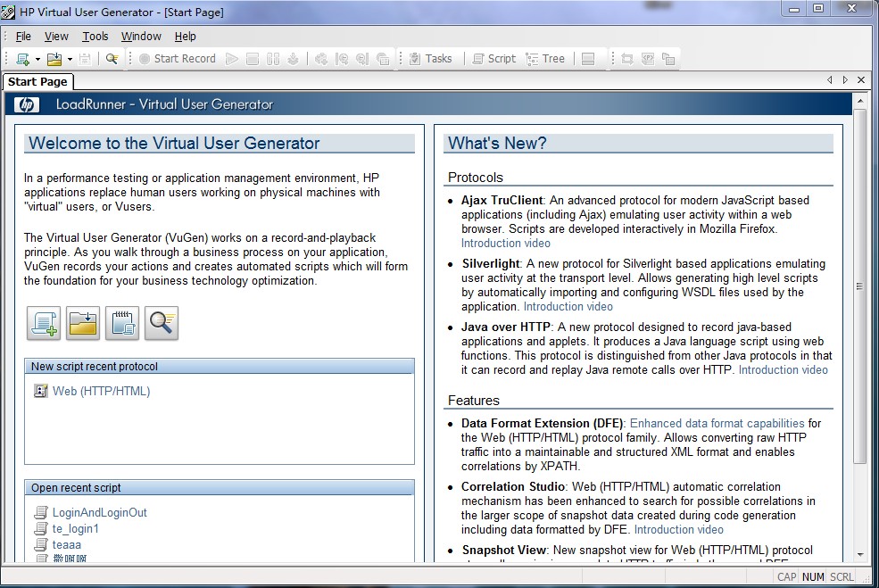This screenshot has width=879, height=588.
Task: Click the greyed-out Save floppy disk icon
Action: pyautogui.click(x=85, y=59)
